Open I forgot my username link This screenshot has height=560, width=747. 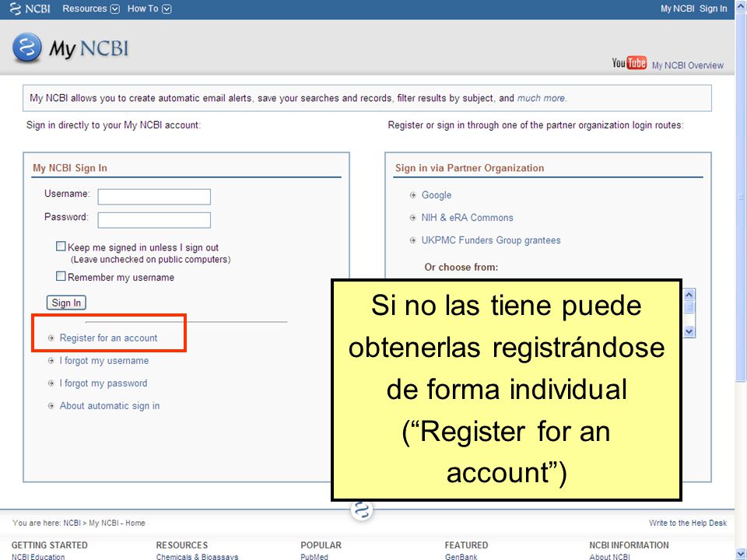(103, 361)
